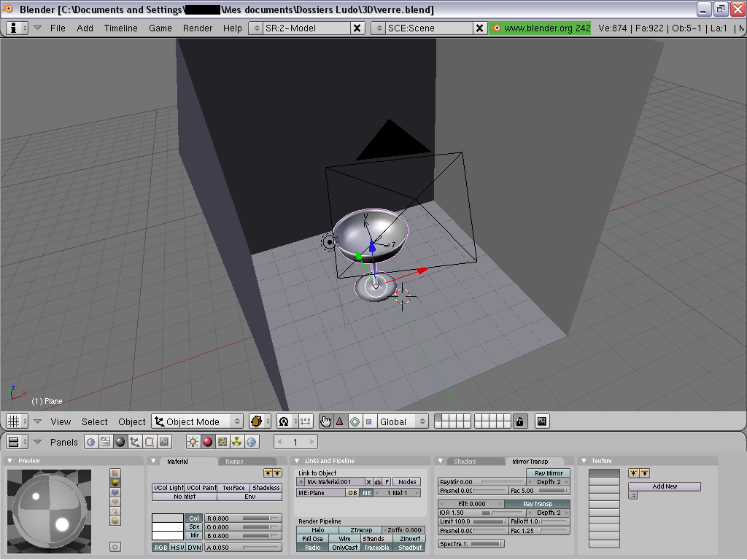The image size is (747, 560).
Task: Click the render this window image icon
Action: click(542, 421)
